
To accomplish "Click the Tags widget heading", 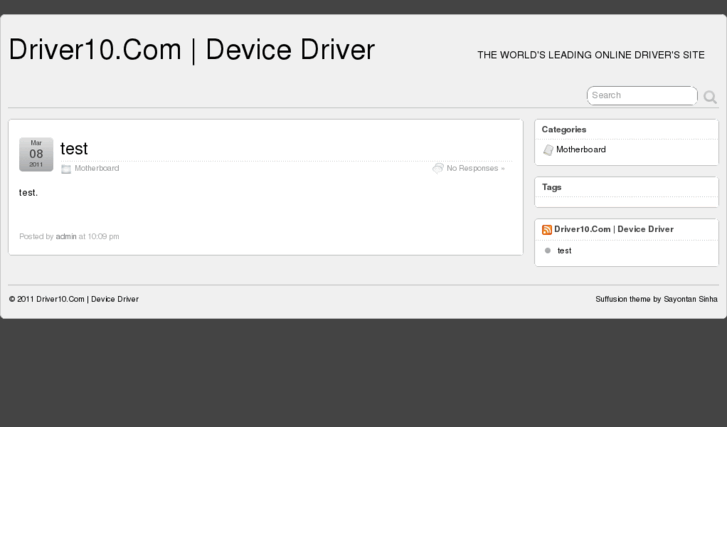I will pyautogui.click(x=551, y=187).
